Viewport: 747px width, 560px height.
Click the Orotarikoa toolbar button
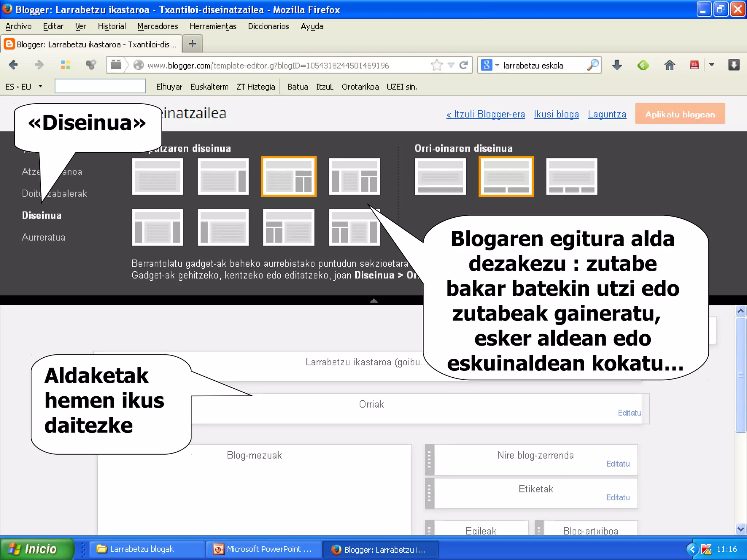tap(360, 87)
